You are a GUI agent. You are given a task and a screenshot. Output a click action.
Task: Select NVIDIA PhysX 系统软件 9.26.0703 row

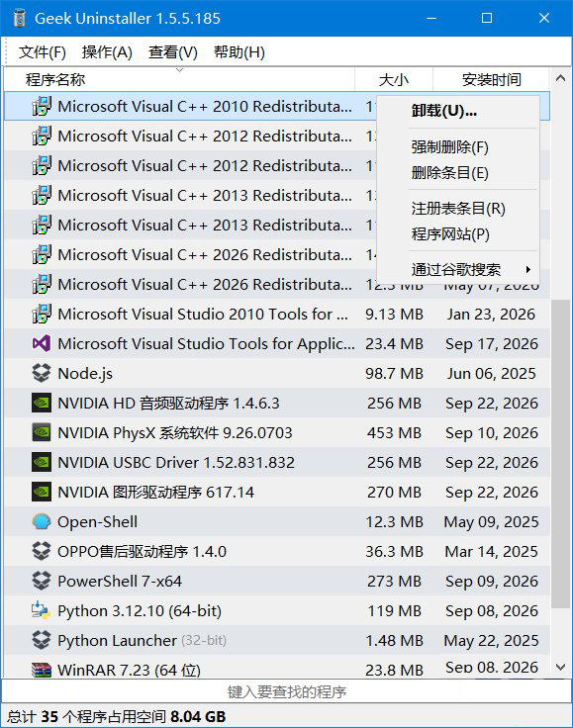pos(277,432)
